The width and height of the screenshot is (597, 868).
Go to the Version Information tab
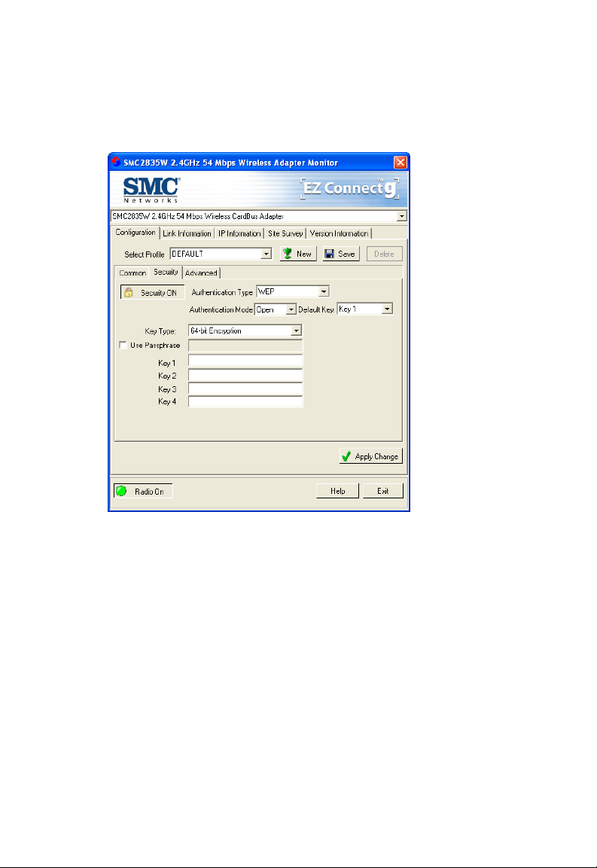click(x=339, y=233)
